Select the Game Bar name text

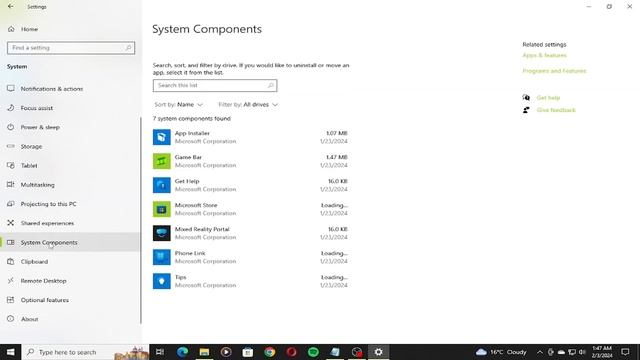pyautogui.click(x=188, y=157)
